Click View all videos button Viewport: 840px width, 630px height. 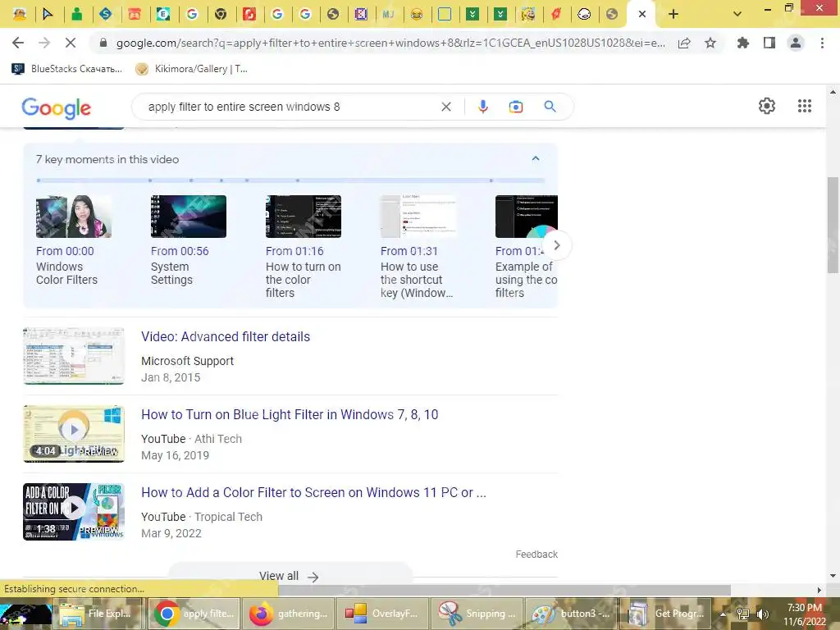(x=290, y=576)
